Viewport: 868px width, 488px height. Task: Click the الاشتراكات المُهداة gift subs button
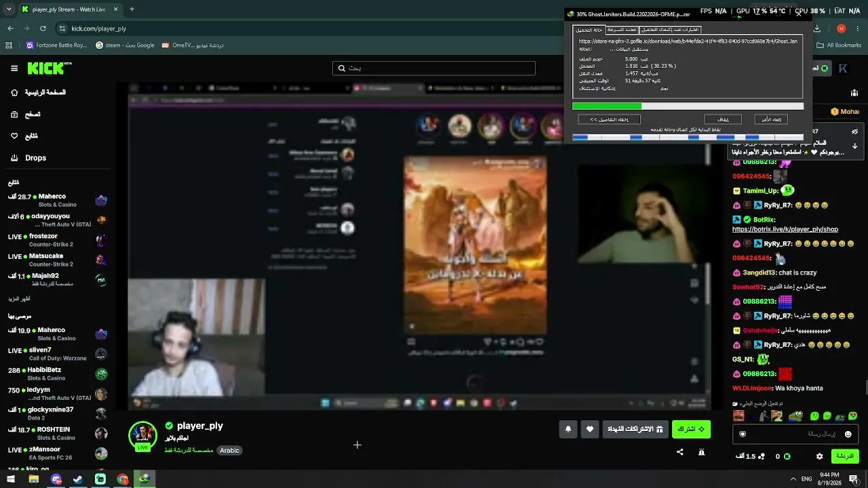pyautogui.click(x=635, y=429)
